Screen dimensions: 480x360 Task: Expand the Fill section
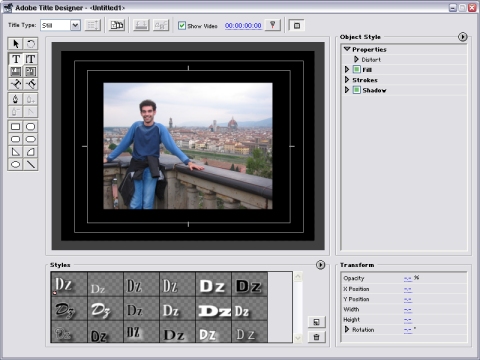[x=347, y=69]
